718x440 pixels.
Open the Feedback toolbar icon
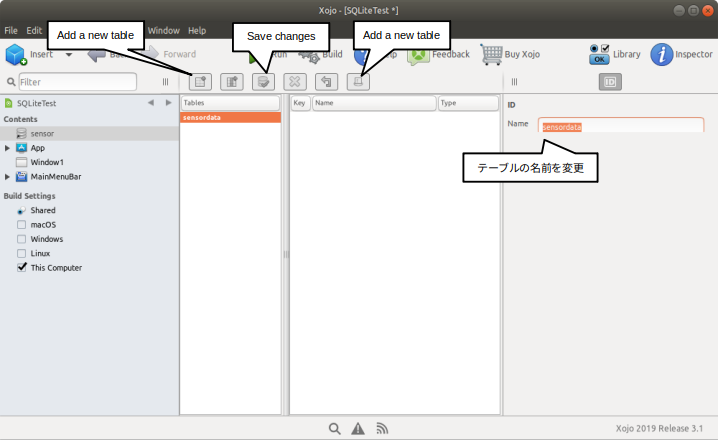[x=418, y=57]
